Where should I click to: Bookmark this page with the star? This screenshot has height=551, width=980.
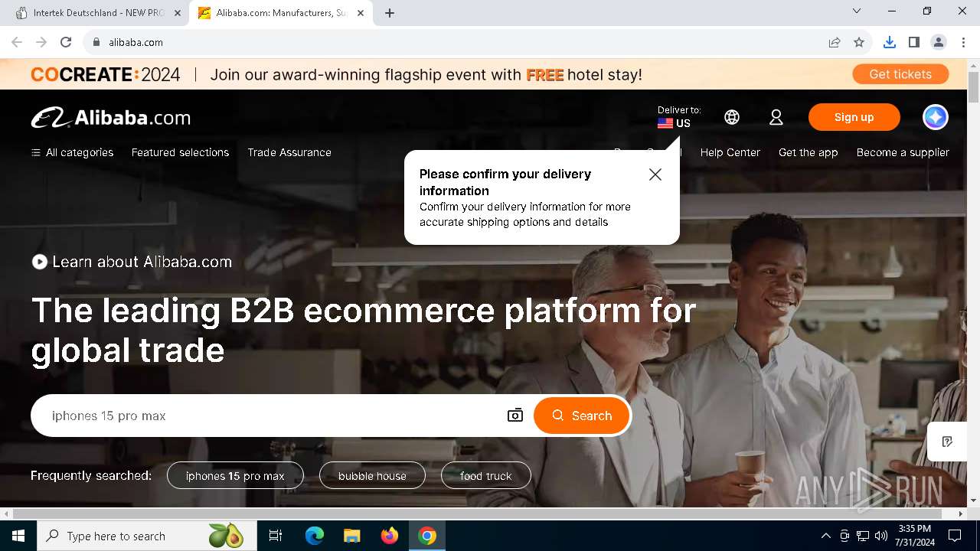[x=859, y=42]
